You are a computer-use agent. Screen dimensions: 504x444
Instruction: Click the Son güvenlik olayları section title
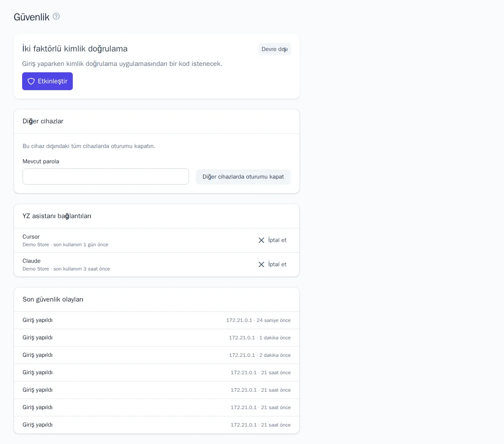[x=53, y=299]
